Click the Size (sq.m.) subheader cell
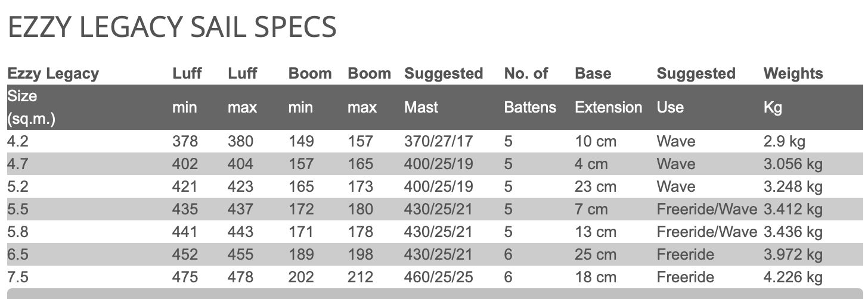868x299 pixels. (x=31, y=107)
